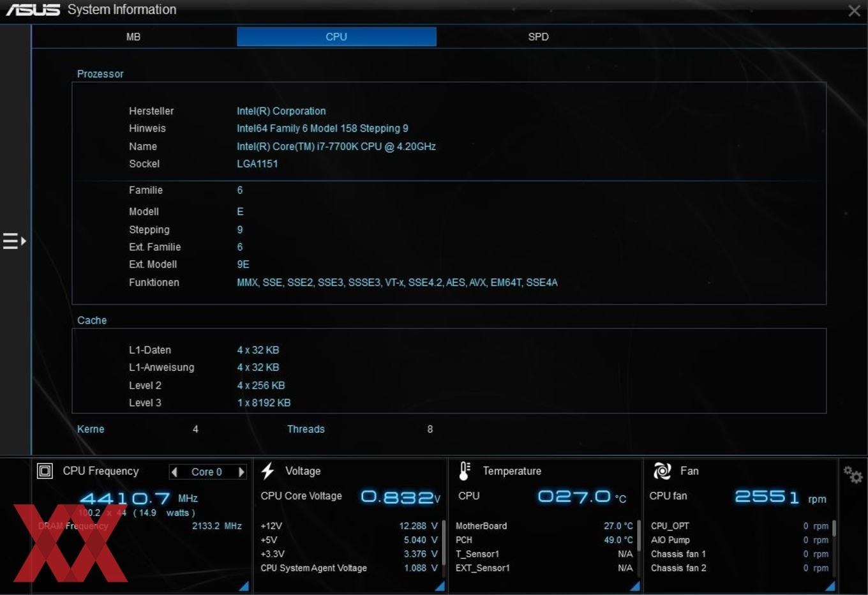
Task: Click the MotherBoard temperature row
Action: point(544,526)
